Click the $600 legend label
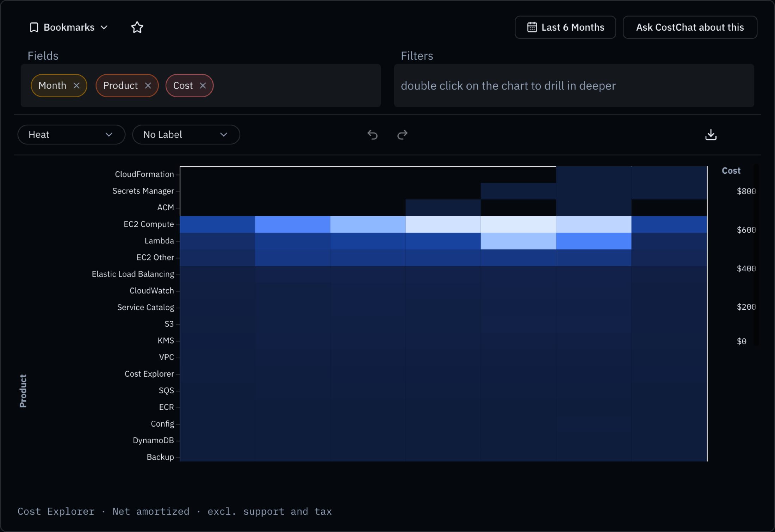Screen dimensions: 775x532 coord(746,230)
